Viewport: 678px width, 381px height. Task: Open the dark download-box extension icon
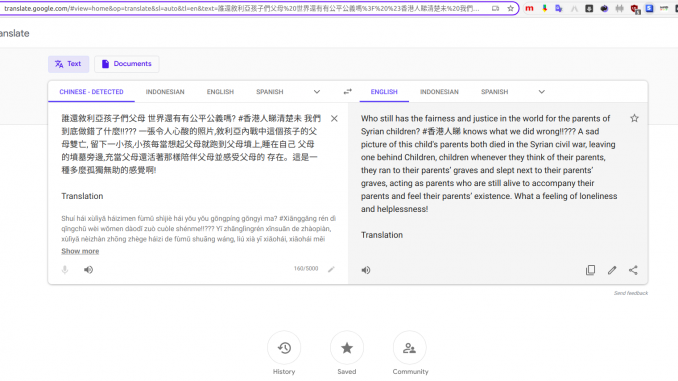coord(589,8)
